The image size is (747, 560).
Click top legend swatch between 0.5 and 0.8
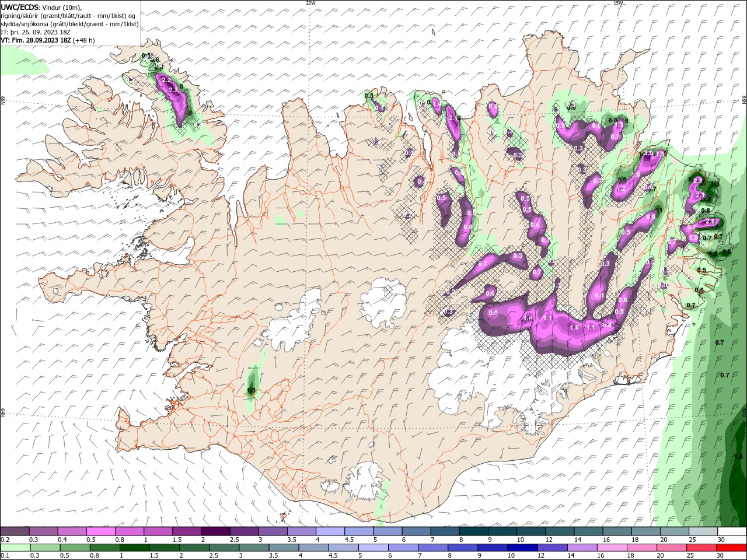tap(100, 531)
